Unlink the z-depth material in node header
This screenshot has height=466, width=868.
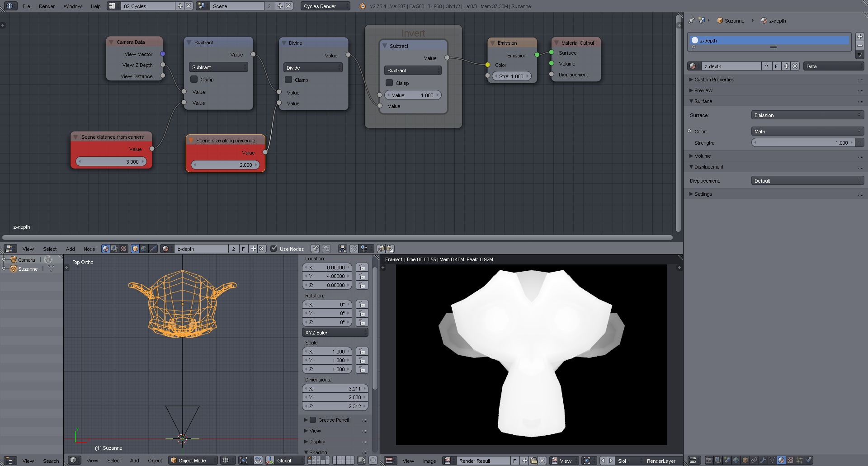point(262,249)
